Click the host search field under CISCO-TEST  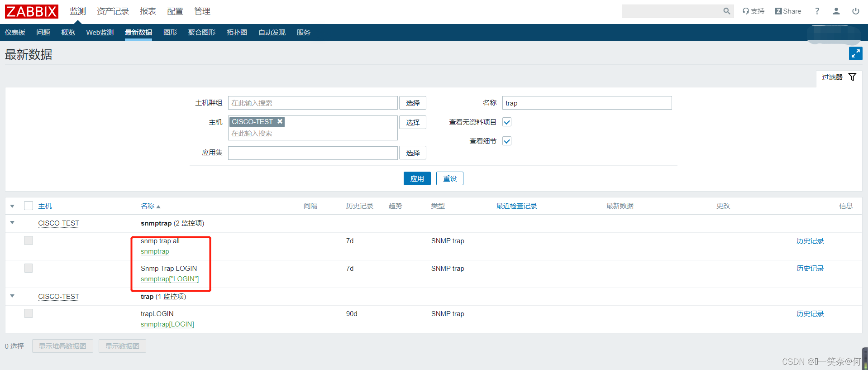click(x=313, y=134)
